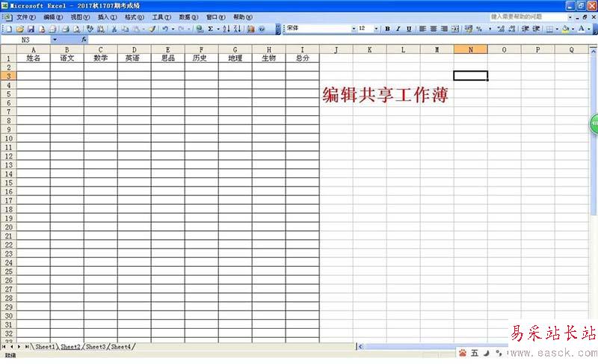This screenshot has height=364, width=598.
Task: Toggle italic formatting
Action: (398, 28)
